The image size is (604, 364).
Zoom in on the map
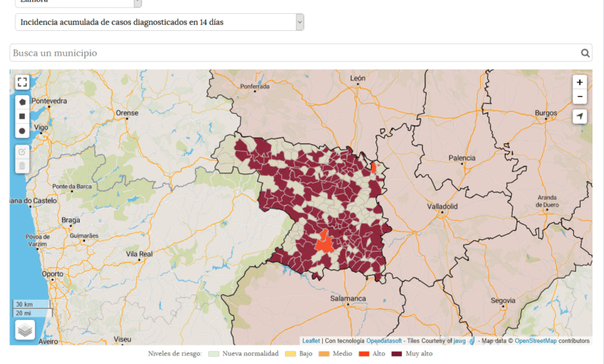click(x=580, y=82)
